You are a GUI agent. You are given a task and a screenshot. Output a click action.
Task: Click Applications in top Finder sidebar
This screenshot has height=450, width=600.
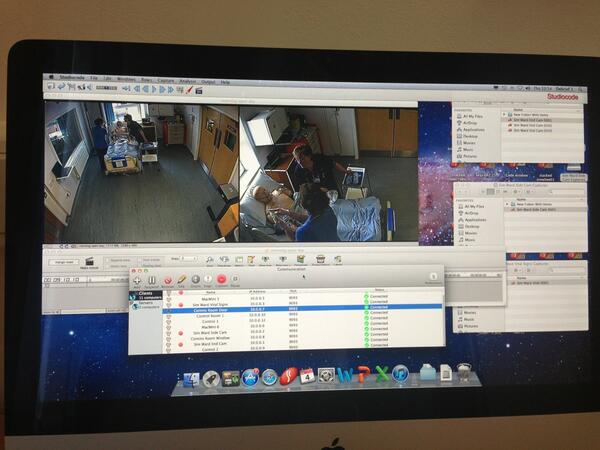point(471,129)
